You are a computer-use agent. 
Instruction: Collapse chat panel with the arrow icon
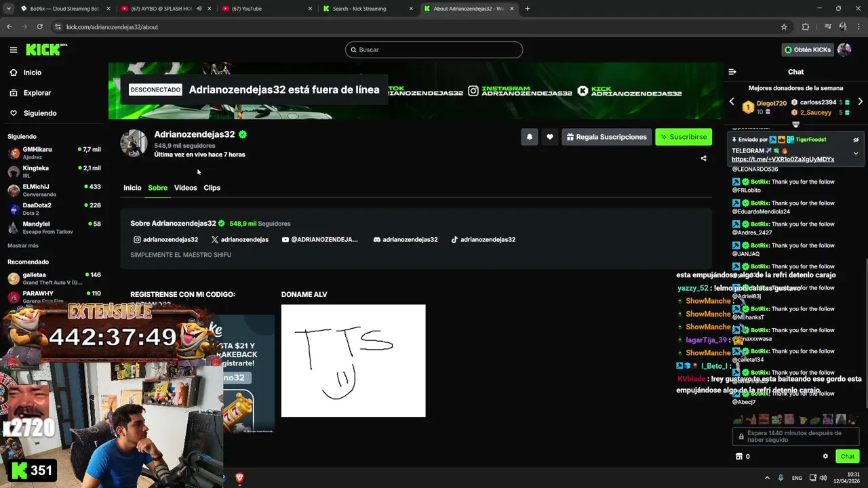(x=732, y=72)
